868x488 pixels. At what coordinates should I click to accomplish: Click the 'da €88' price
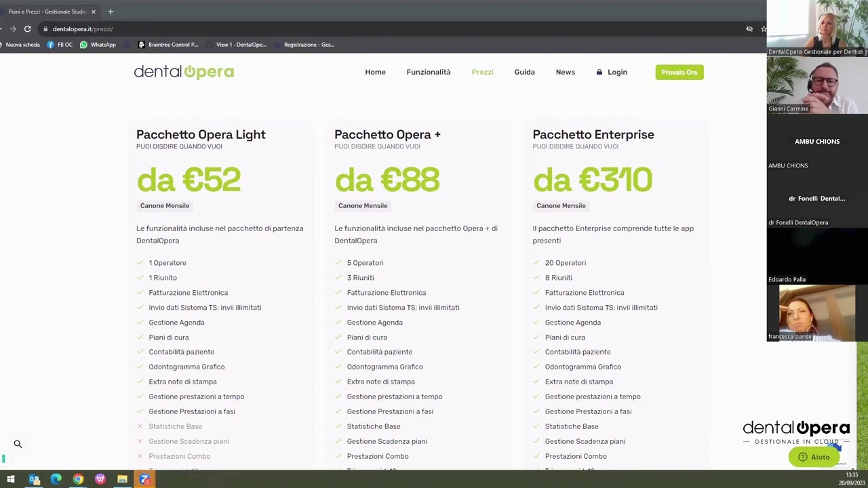click(x=387, y=180)
